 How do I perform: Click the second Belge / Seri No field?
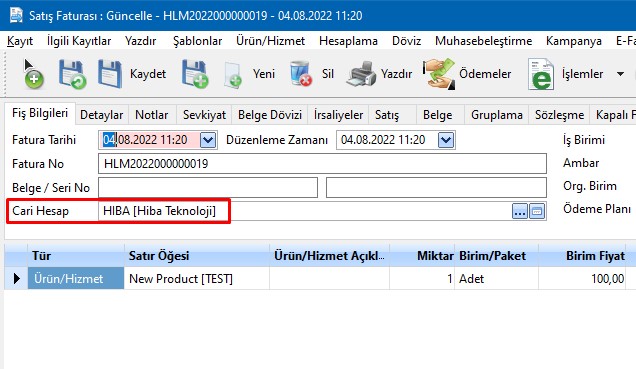pos(436,188)
